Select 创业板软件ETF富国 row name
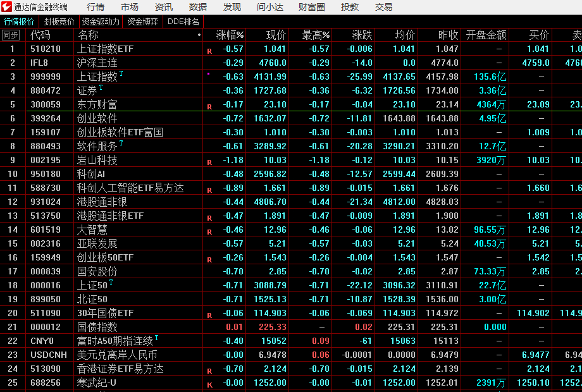The image size is (582, 392). tap(120, 132)
